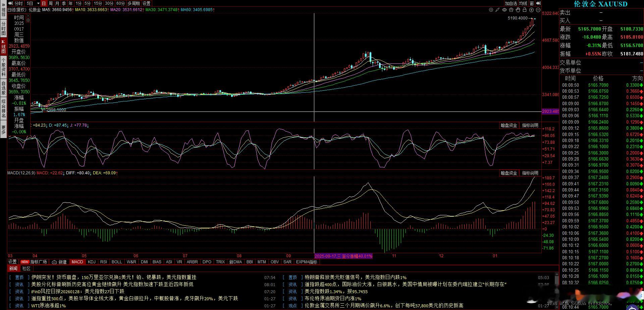
Task: Expand the » chevron at top left
Action: point(3,5)
